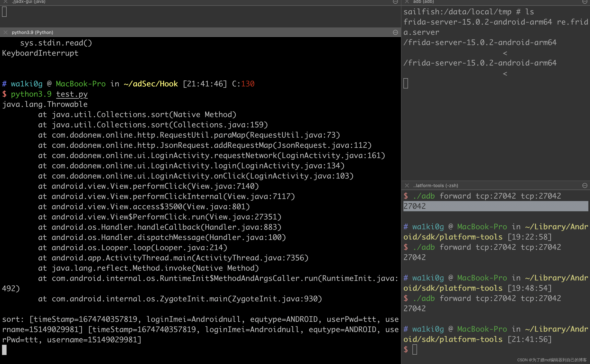Click the red exit code 130
Screen dimensions: 590x364
point(248,84)
